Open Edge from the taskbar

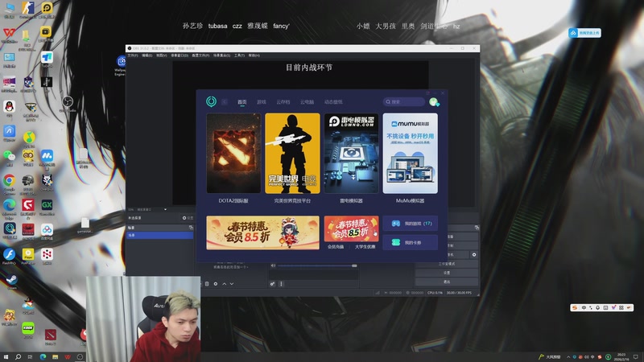(x=43, y=357)
